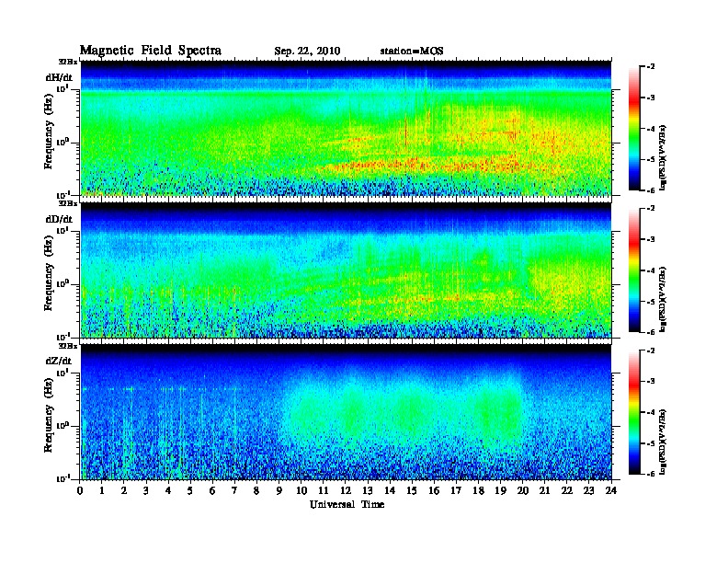Click the 10^0 frequency tick of the dH/dt panel
The height and width of the screenshot is (563, 728).
63,142
